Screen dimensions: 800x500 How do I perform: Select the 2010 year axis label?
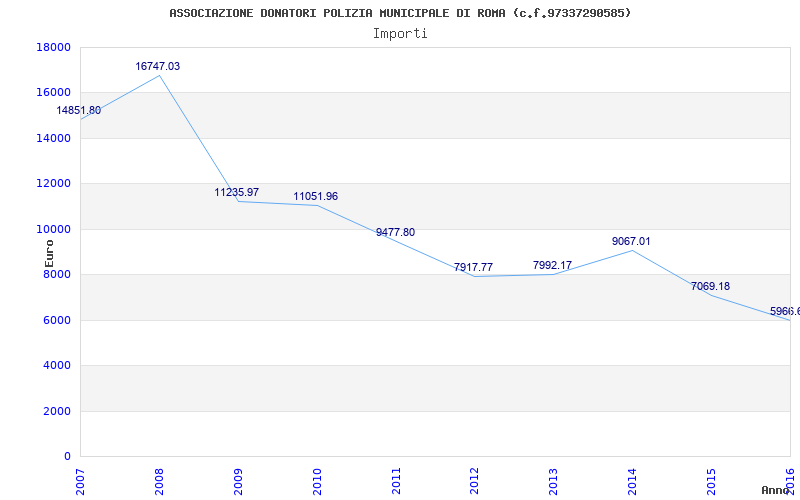coord(317,481)
